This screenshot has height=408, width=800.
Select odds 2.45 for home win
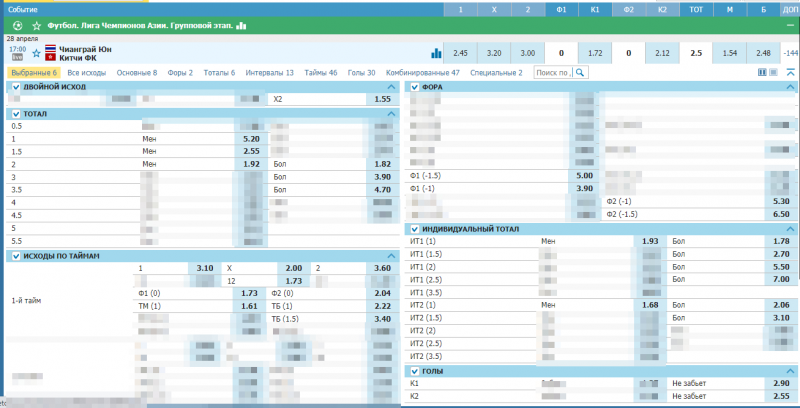(x=460, y=53)
